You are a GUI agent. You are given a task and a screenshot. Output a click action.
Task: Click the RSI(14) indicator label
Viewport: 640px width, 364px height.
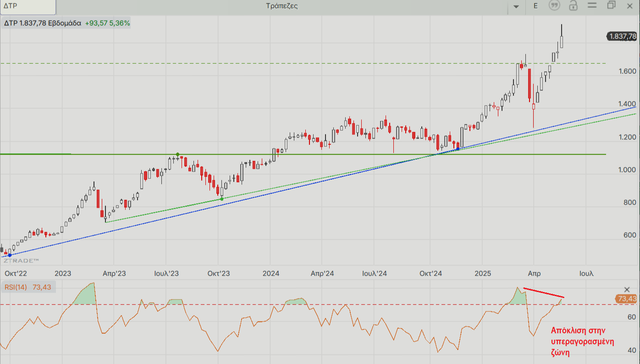coord(17,287)
